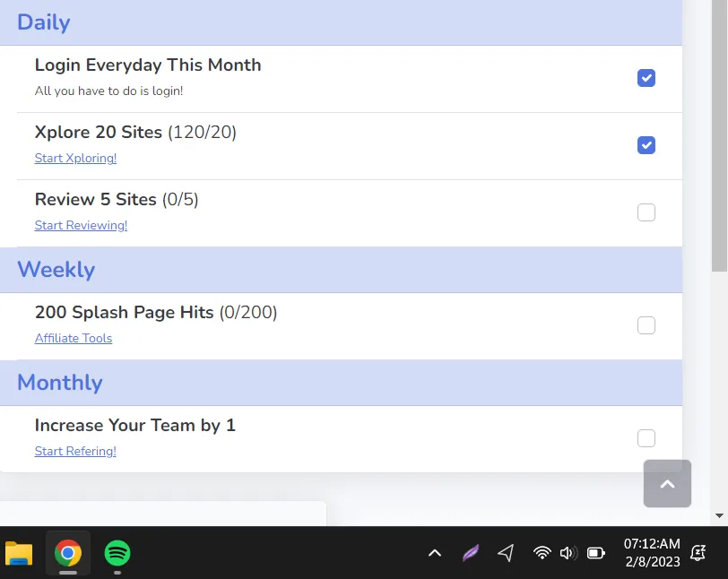728x579 pixels.
Task: Click the scrollbar down arrow
Action: point(719,516)
